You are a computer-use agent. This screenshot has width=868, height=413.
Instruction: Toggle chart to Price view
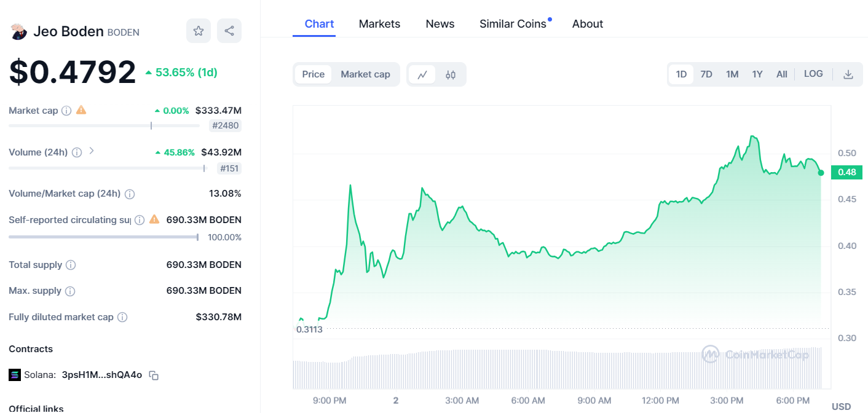click(313, 74)
